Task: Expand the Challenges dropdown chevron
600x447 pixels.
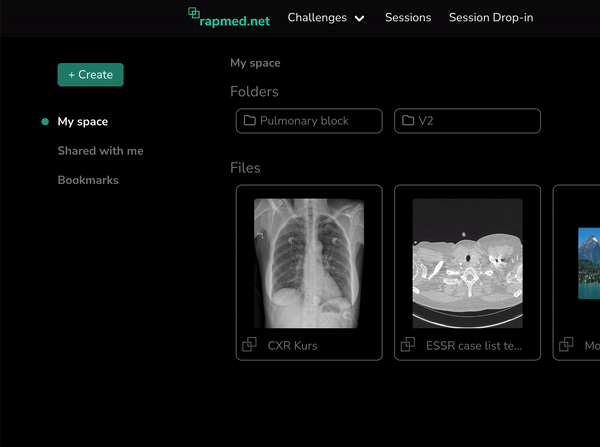Action: pyautogui.click(x=359, y=18)
